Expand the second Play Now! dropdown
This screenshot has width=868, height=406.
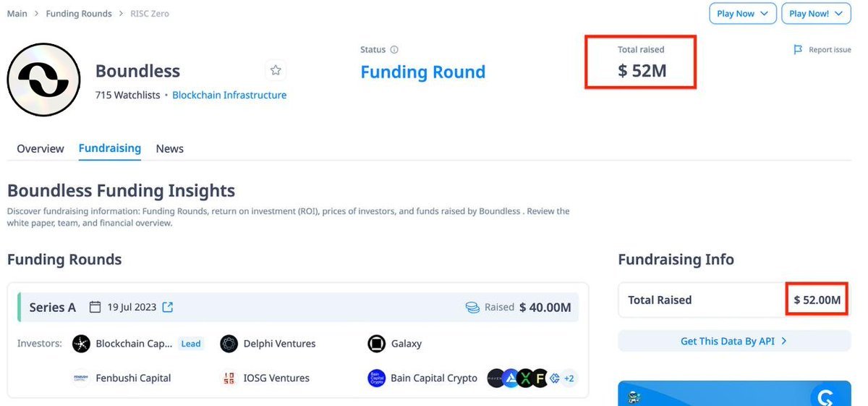click(815, 14)
